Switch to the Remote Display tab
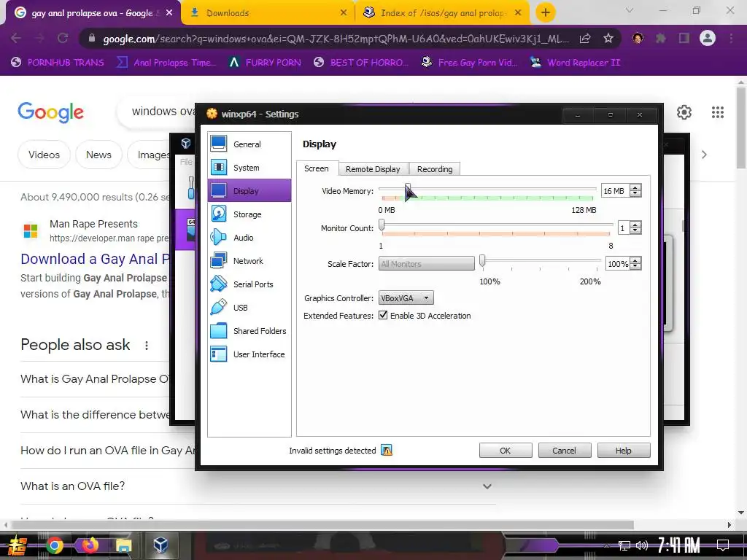747x560 pixels. pyautogui.click(x=373, y=169)
